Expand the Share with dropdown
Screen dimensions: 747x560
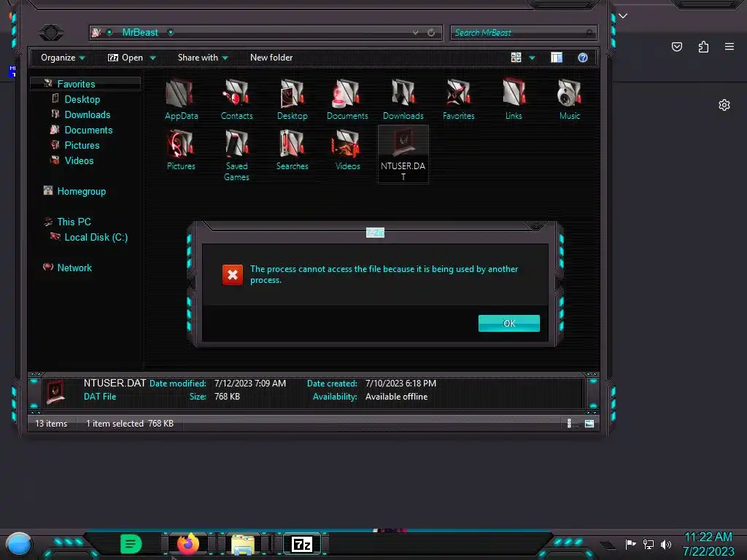click(203, 58)
